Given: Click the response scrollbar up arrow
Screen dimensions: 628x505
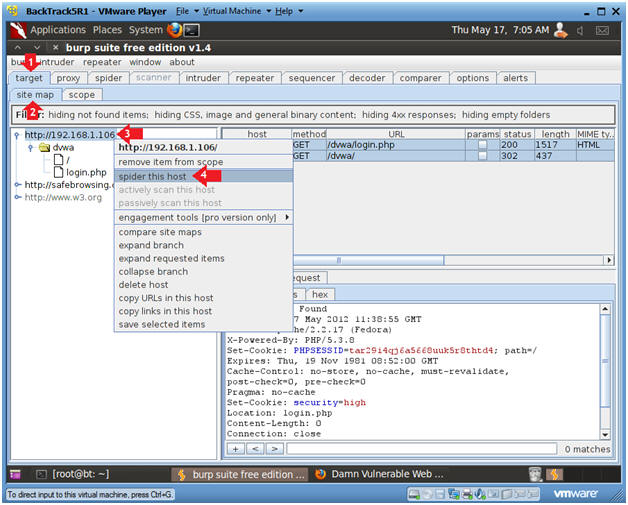Looking at the screenshot, I should point(605,309).
